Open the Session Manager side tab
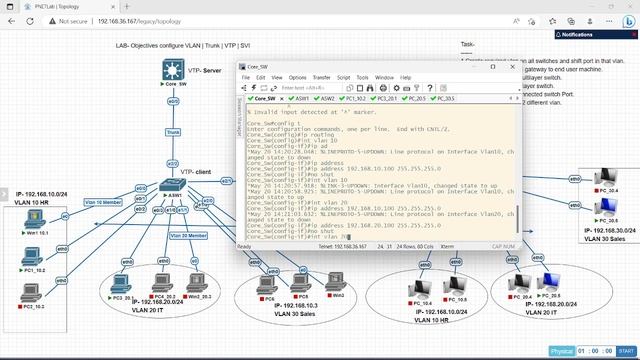The width and height of the screenshot is (640, 360). [240, 117]
